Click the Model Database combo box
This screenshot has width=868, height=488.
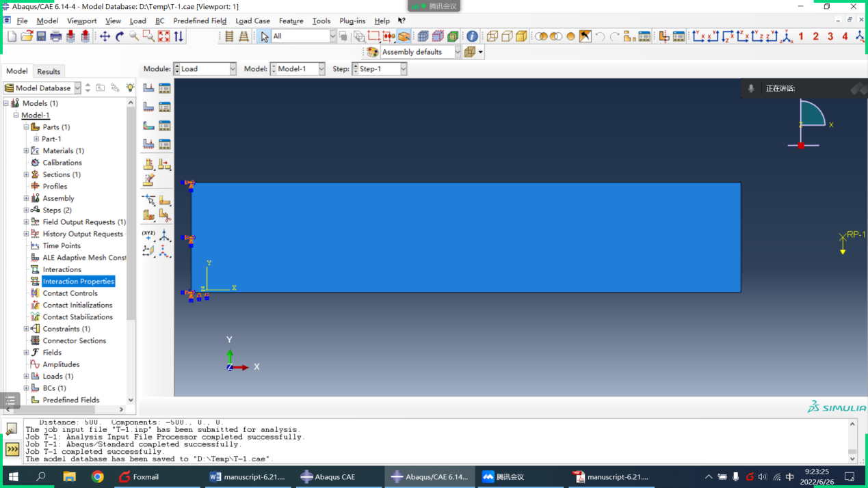click(x=42, y=88)
